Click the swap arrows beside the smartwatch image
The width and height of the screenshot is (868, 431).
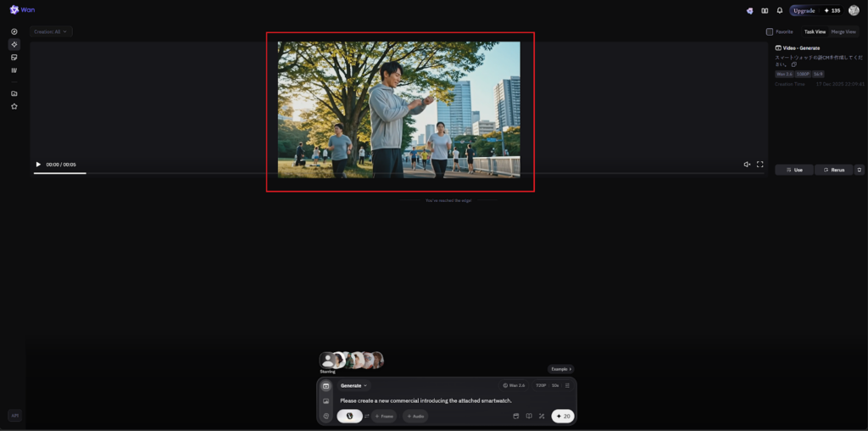coord(367,417)
